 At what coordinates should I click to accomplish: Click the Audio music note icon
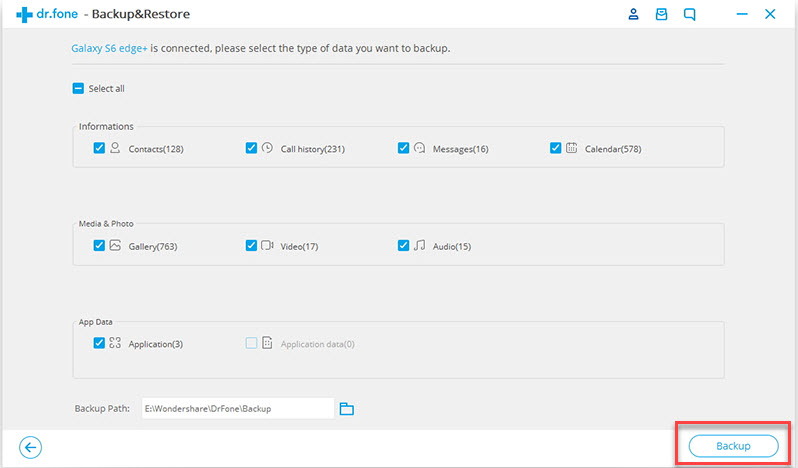(x=419, y=246)
